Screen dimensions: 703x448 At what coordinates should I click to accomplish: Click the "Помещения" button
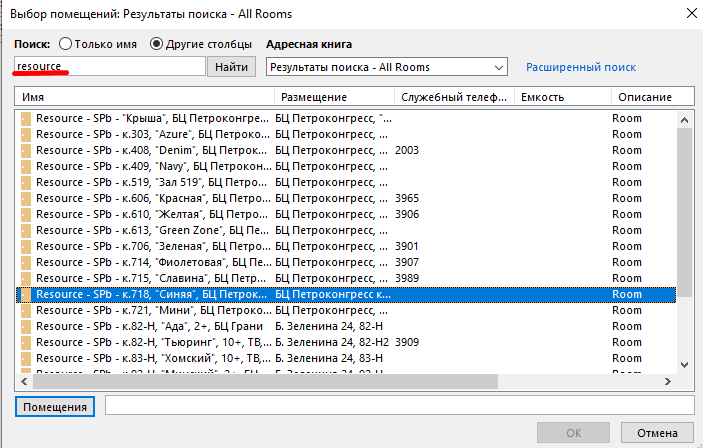click(55, 406)
